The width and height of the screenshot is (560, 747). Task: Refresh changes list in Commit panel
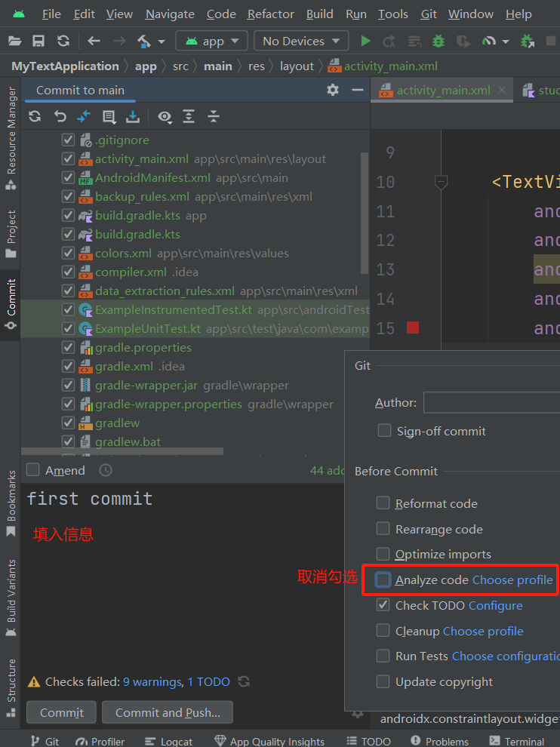pos(35,116)
